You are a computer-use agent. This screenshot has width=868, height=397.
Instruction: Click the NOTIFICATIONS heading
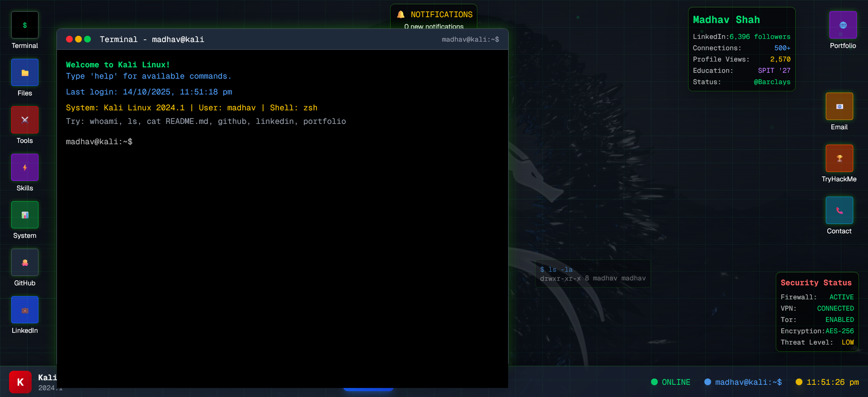click(x=441, y=14)
